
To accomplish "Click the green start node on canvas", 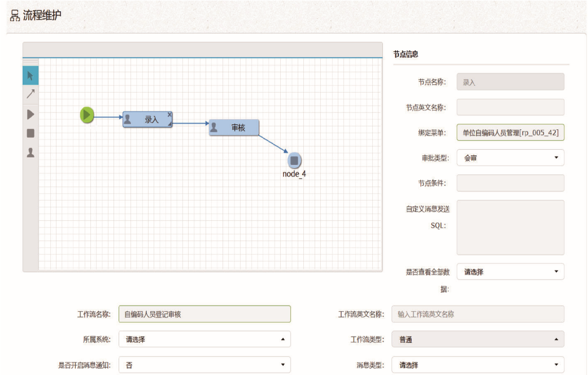I will coord(86,115).
